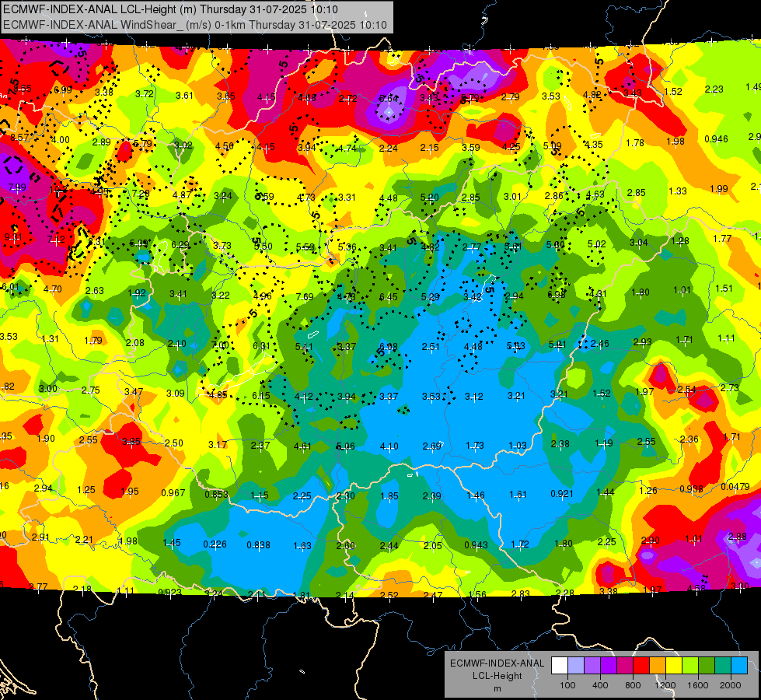
Task: Click the map value 0.838
Action: click(x=258, y=545)
